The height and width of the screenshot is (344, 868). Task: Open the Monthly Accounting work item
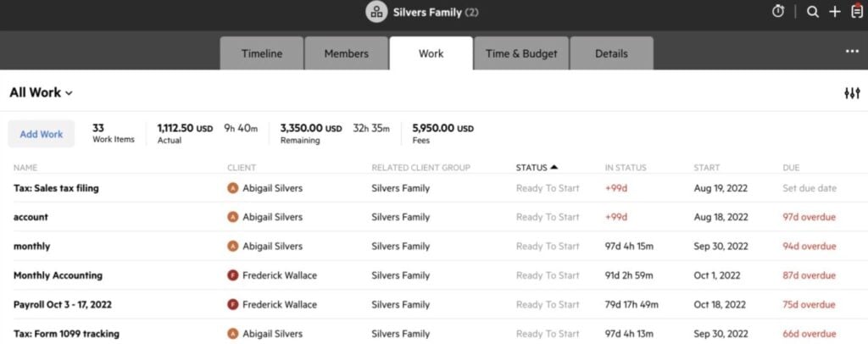coord(58,275)
